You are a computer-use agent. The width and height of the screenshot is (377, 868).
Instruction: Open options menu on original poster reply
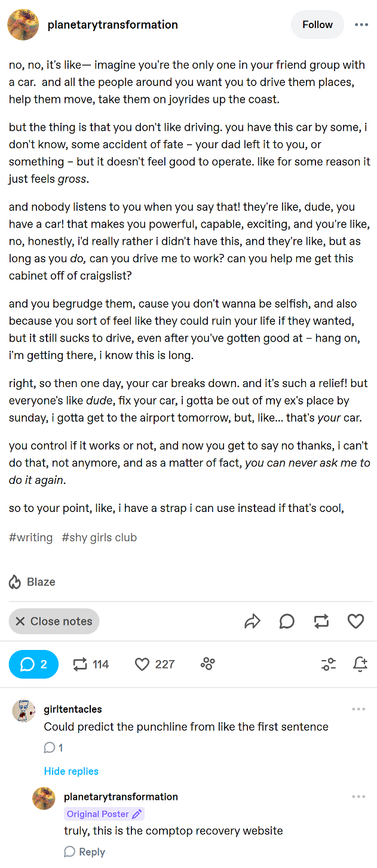358,796
